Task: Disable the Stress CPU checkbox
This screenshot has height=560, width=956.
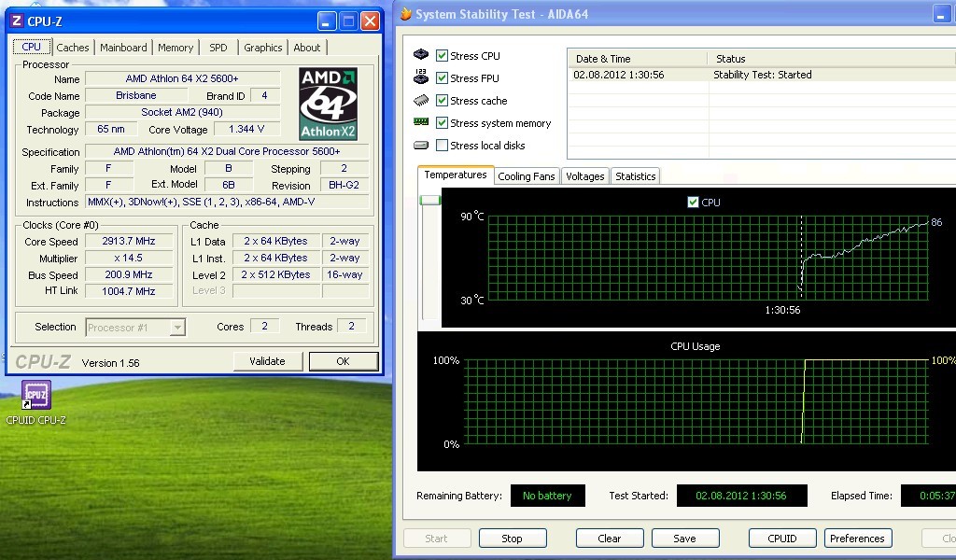Action: (x=443, y=56)
